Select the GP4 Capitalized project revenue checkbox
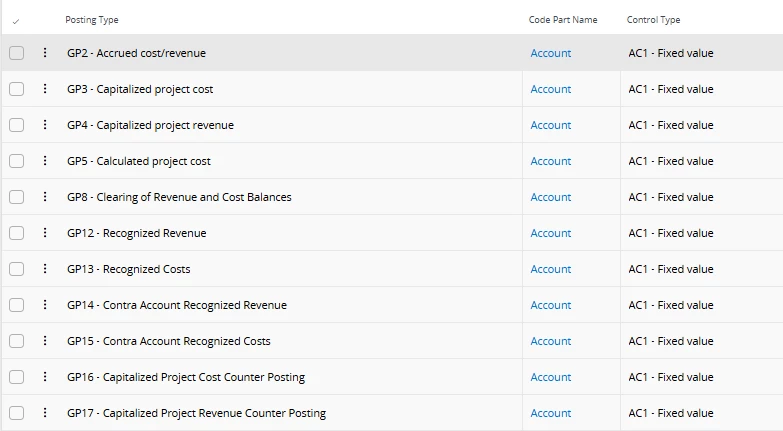 (x=16, y=125)
